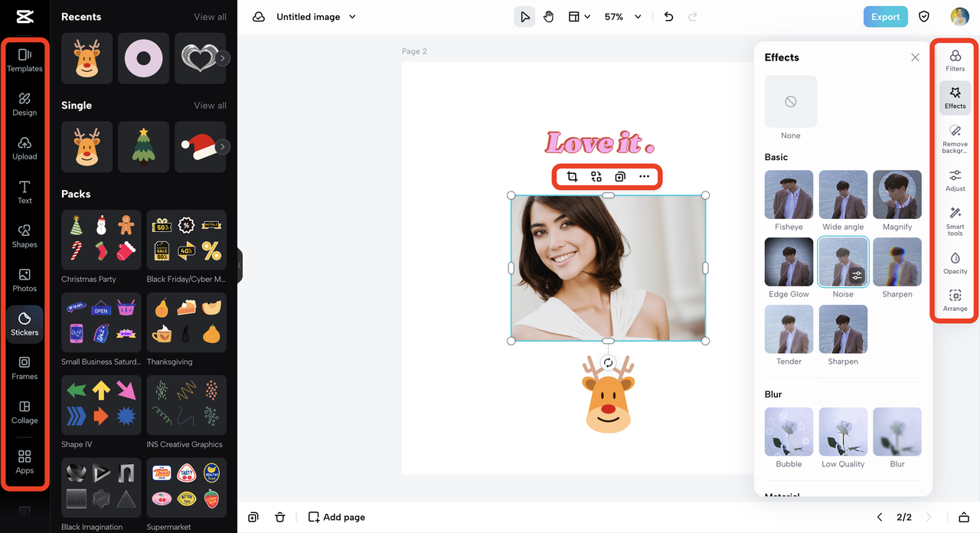This screenshot has width=980, height=533.
Task: Open Filters in the right toolbar
Action: click(x=955, y=60)
